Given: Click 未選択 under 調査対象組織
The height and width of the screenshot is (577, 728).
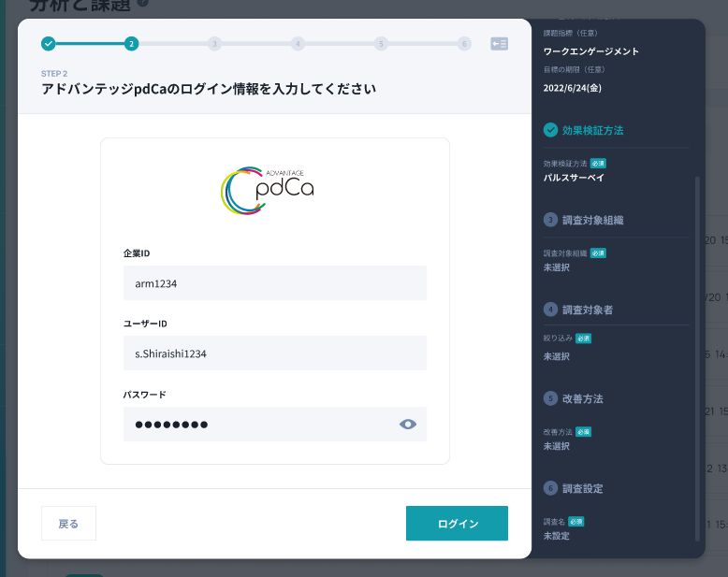Looking at the screenshot, I should tap(556, 267).
